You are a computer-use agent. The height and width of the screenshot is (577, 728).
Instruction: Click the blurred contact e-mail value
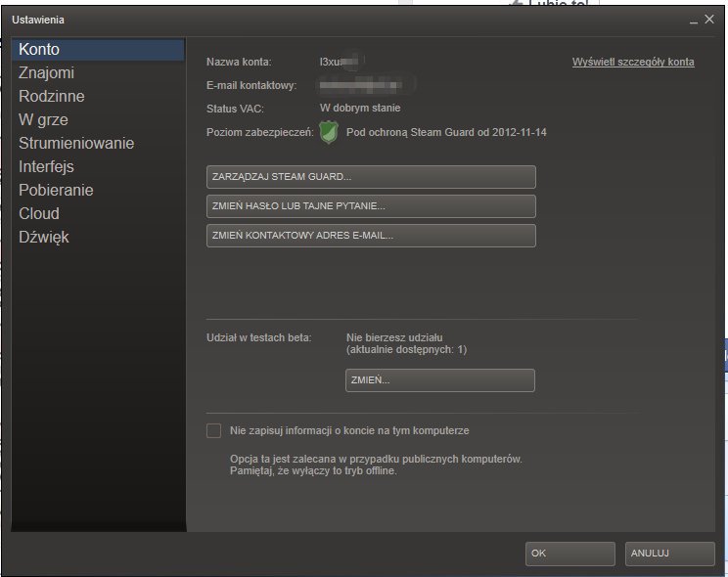pyautogui.click(x=361, y=85)
